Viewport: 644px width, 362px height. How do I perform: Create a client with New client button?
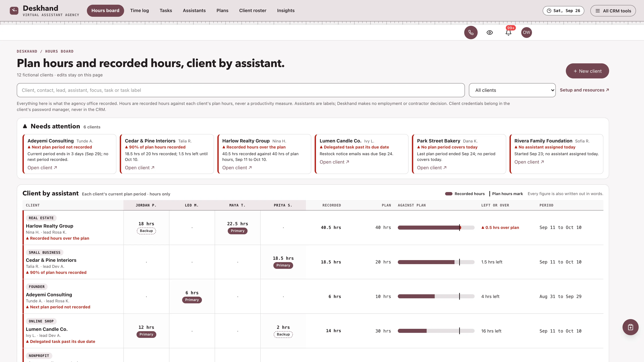click(x=587, y=71)
